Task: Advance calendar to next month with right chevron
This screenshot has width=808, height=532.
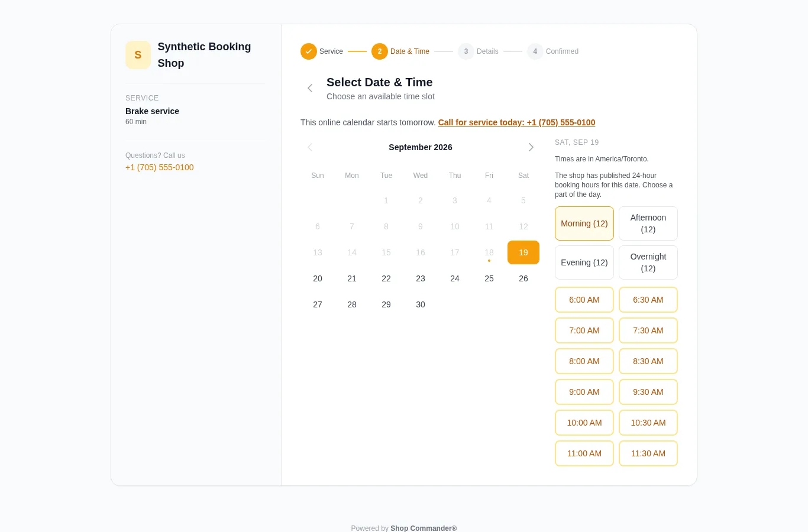Action: [x=531, y=147]
